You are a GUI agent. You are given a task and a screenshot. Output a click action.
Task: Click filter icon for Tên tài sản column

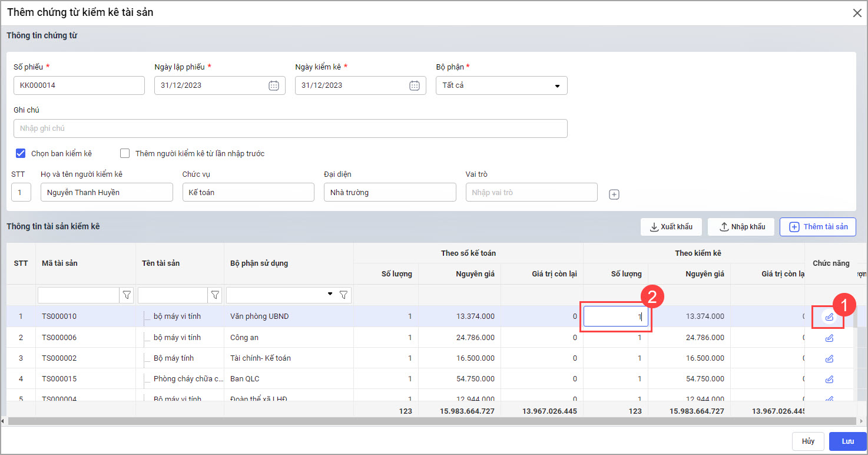216,295
